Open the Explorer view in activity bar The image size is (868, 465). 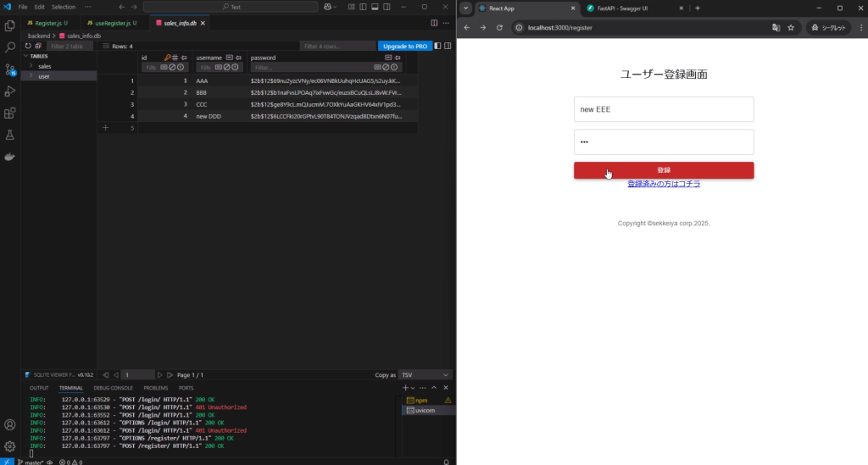tap(10, 26)
